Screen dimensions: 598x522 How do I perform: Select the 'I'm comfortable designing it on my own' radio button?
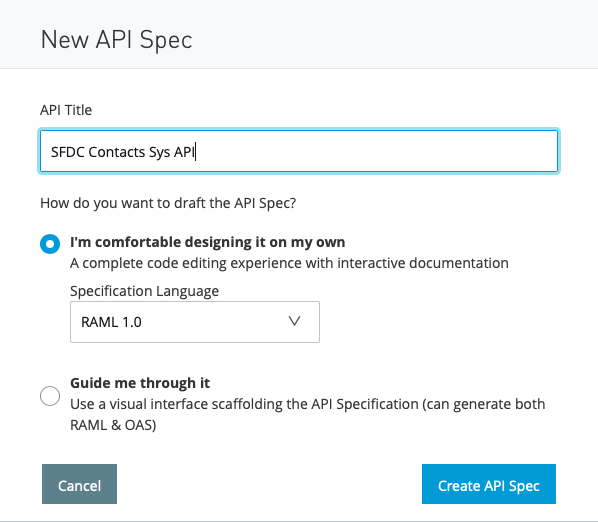[x=50, y=244]
